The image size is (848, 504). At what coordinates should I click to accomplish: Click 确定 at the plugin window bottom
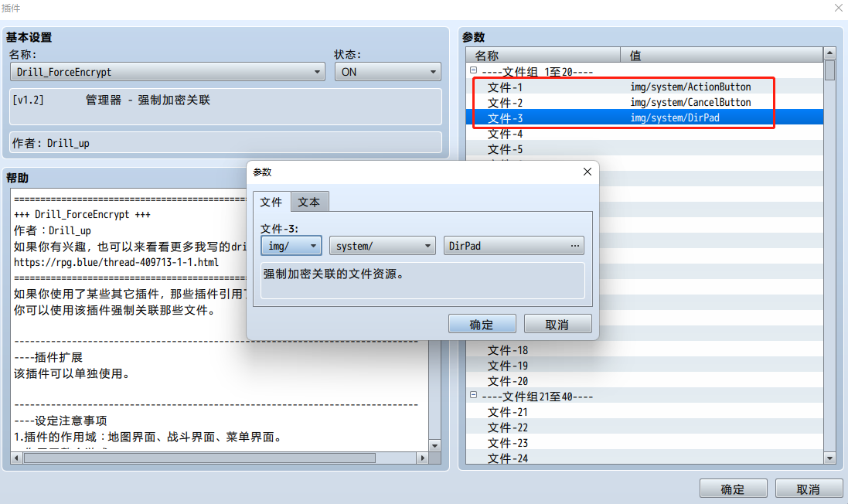point(734,489)
